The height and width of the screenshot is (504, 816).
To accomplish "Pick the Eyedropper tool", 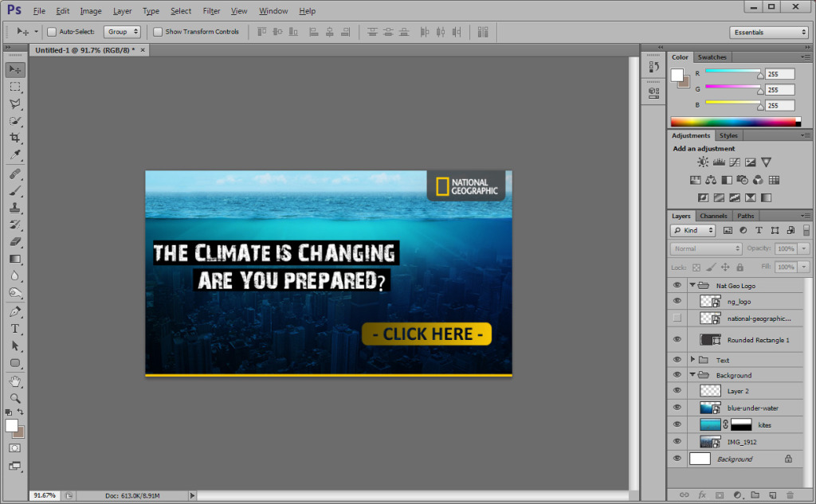I will point(15,154).
